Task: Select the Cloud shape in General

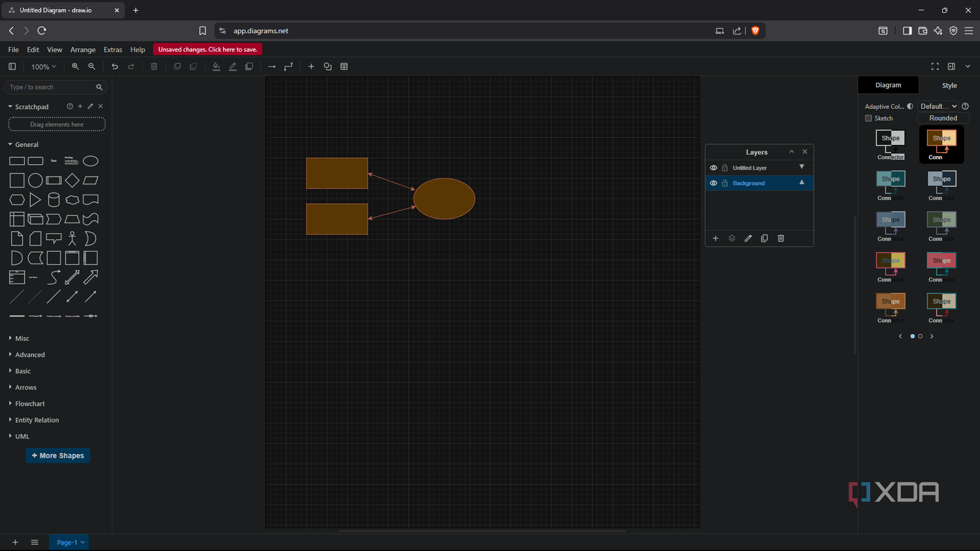Action: point(72,200)
